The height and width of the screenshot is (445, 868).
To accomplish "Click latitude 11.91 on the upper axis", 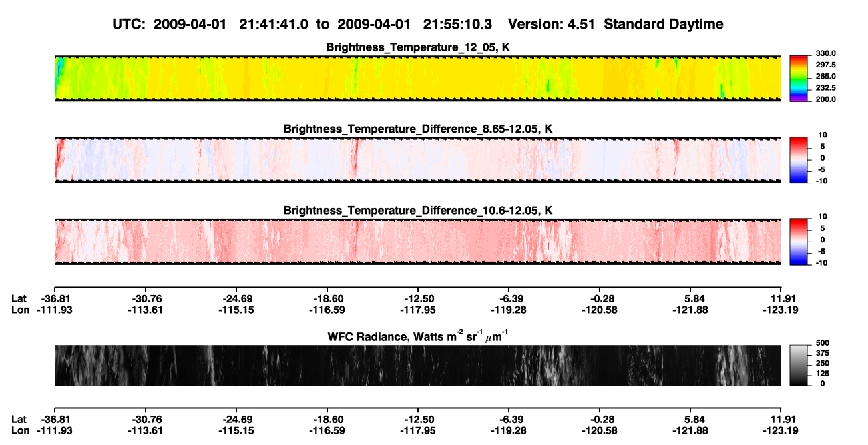I will pos(781,299).
